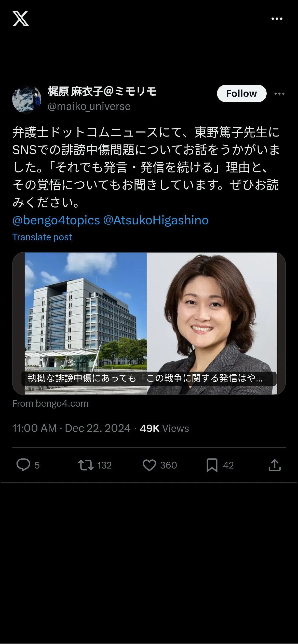The image size is (298, 644).
Task: Translate post into English
Action: pyautogui.click(x=42, y=237)
